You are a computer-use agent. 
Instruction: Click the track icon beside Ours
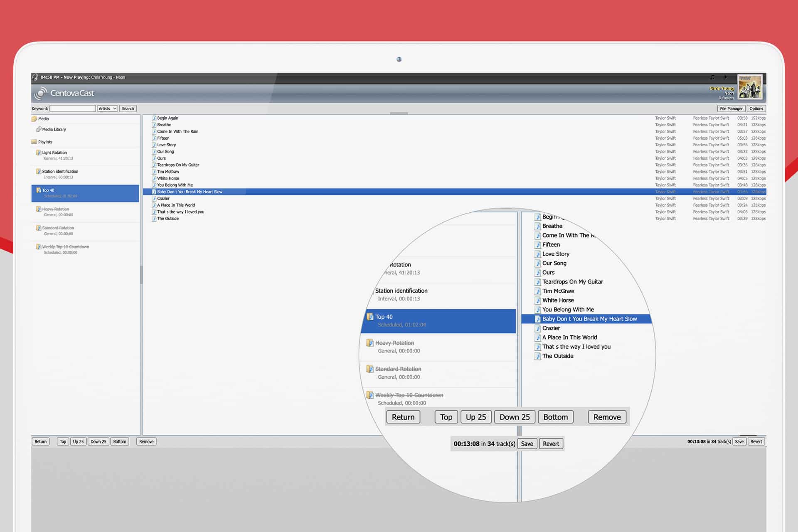point(154,158)
